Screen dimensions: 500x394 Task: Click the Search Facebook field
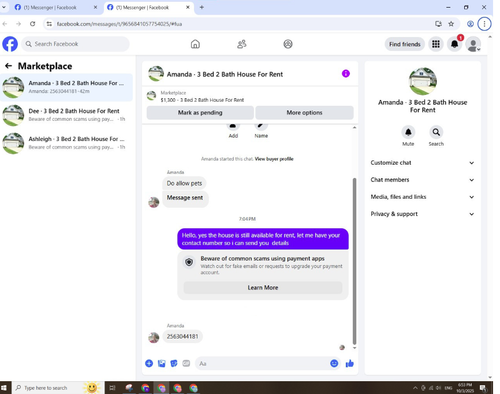(x=76, y=44)
